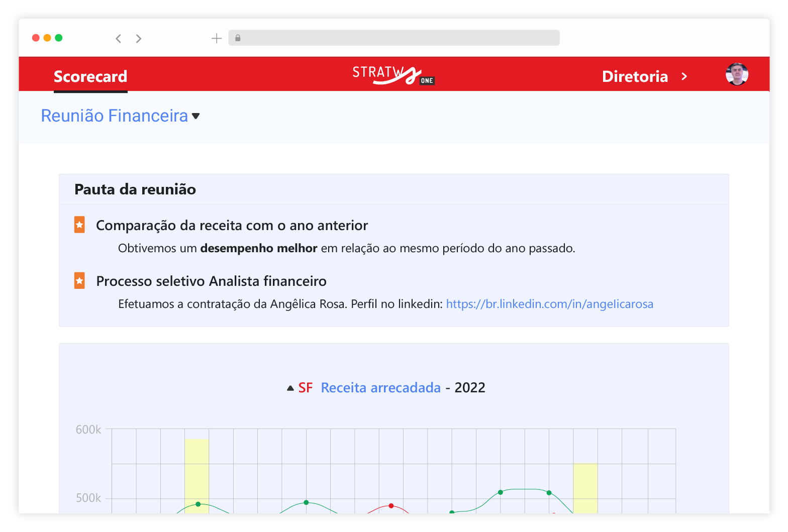Click the yellow minimize window button
This screenshot has width=788, height=532.
point(47,38)
